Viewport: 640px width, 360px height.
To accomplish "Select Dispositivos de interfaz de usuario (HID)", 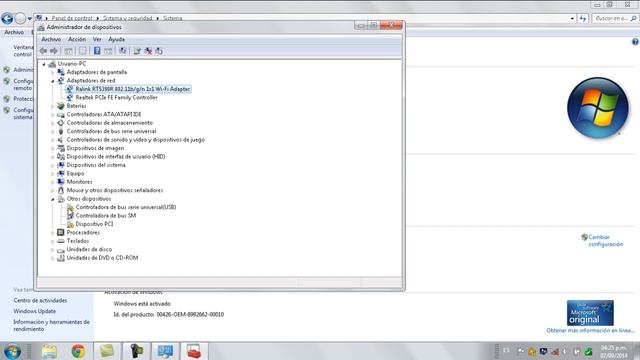I will [116, 156].
